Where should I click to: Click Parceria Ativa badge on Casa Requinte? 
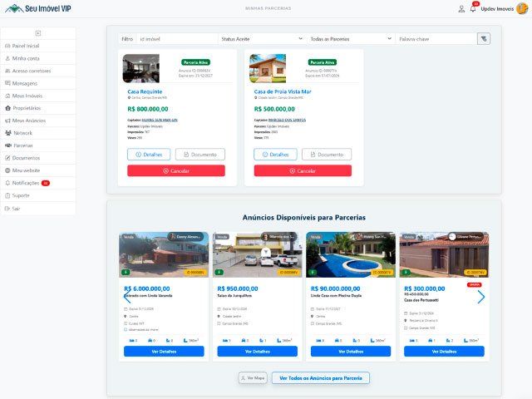point(196,62)
